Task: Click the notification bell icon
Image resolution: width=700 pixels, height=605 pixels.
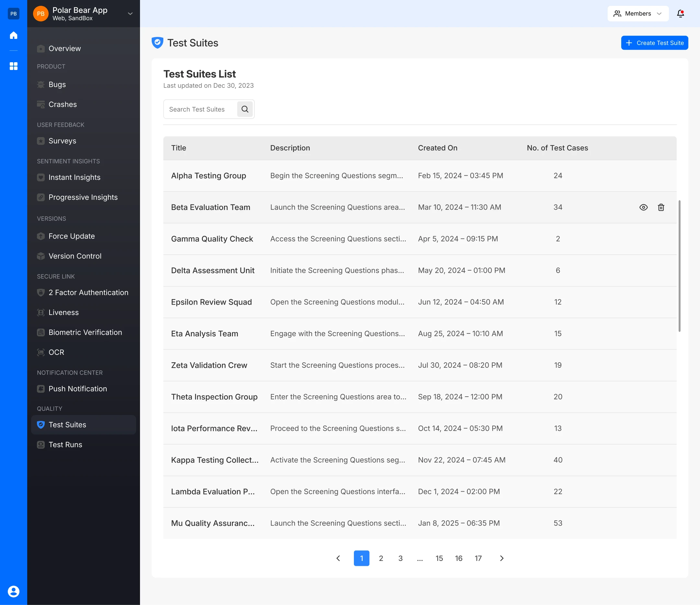Action: [x=681, y=14]
